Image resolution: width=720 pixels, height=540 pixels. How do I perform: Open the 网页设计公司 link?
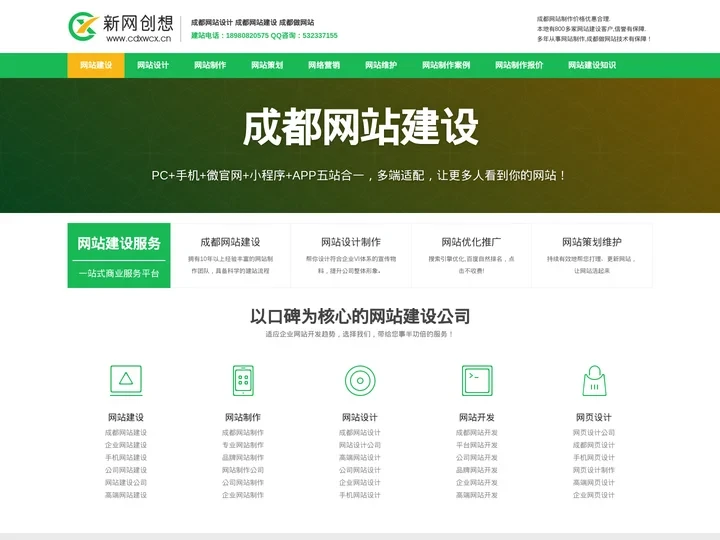point(594,433)
